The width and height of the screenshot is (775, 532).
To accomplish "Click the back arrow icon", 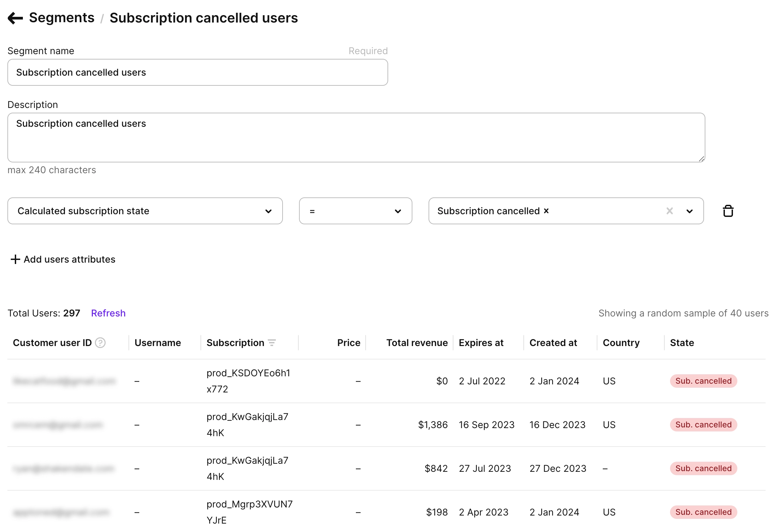I will (15, 18).
